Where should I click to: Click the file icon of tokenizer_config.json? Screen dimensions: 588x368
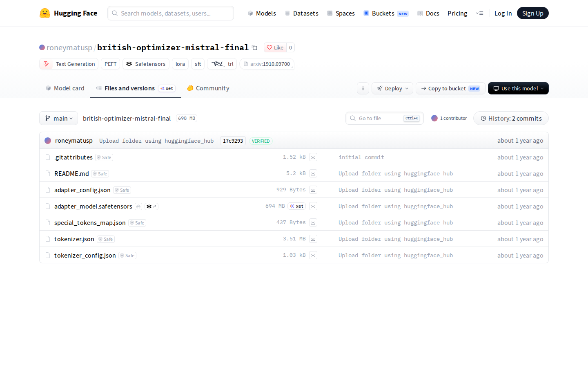(48, 255)
